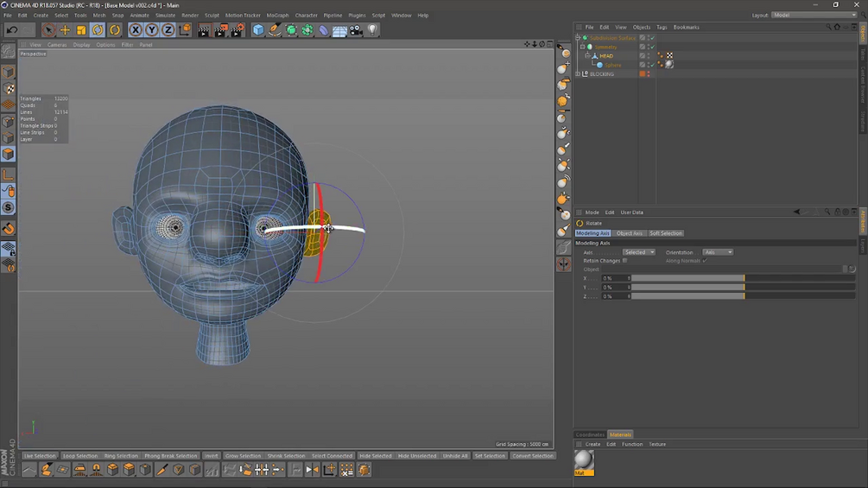This screenshot has height=488, width=868.
Task: Open the Axis dropdown set to Selected
Action: [x=638, y=252]
